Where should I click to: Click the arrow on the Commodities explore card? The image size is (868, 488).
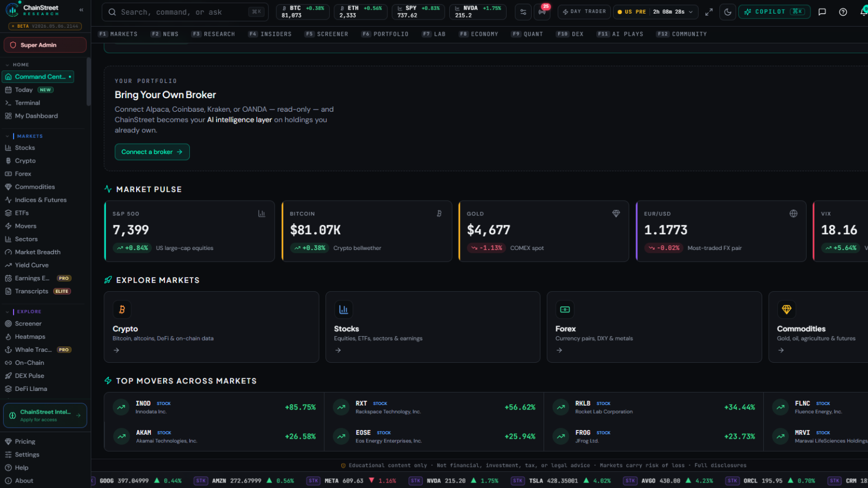(x=781, y=350)
